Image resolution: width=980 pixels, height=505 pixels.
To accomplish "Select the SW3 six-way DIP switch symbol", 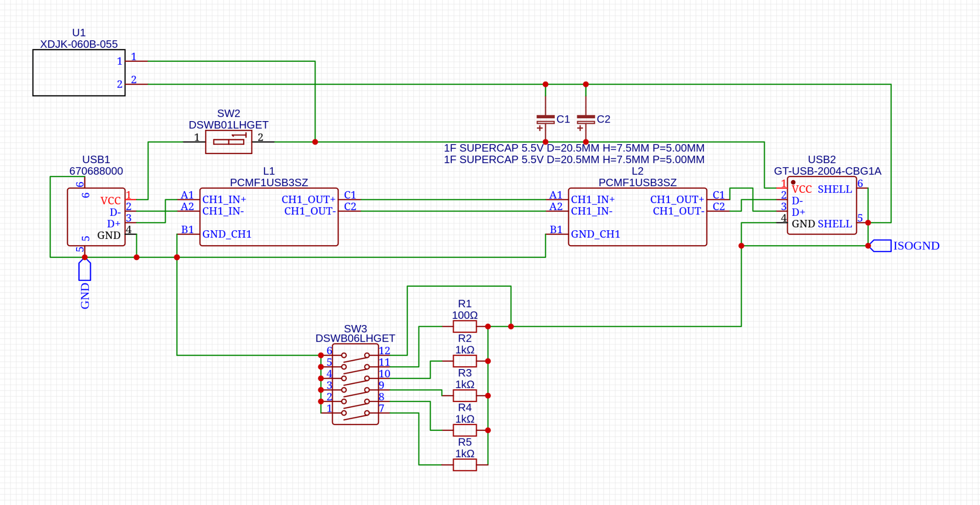I will click(x=356, y=384).
